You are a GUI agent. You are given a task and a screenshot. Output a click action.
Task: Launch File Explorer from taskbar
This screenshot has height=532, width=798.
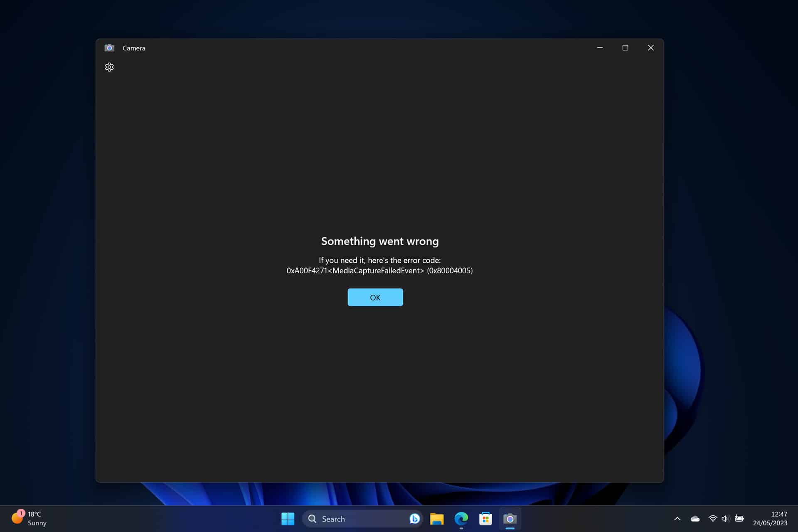click(437, 519)
